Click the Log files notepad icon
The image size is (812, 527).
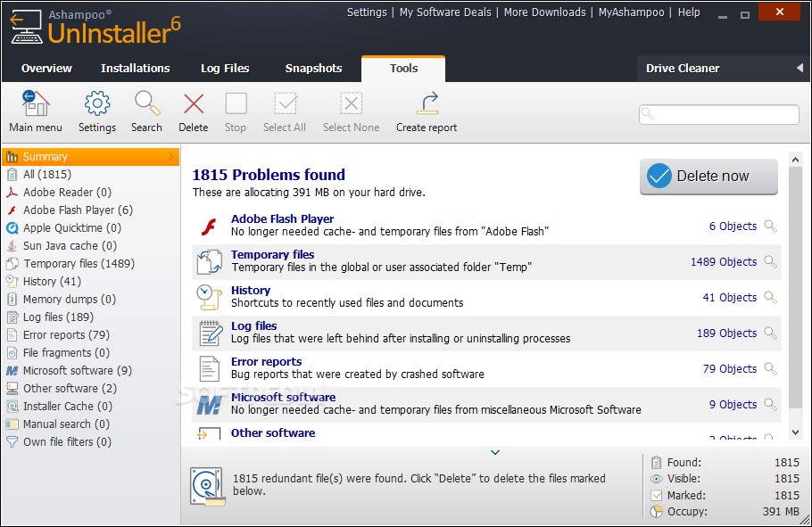211,333
